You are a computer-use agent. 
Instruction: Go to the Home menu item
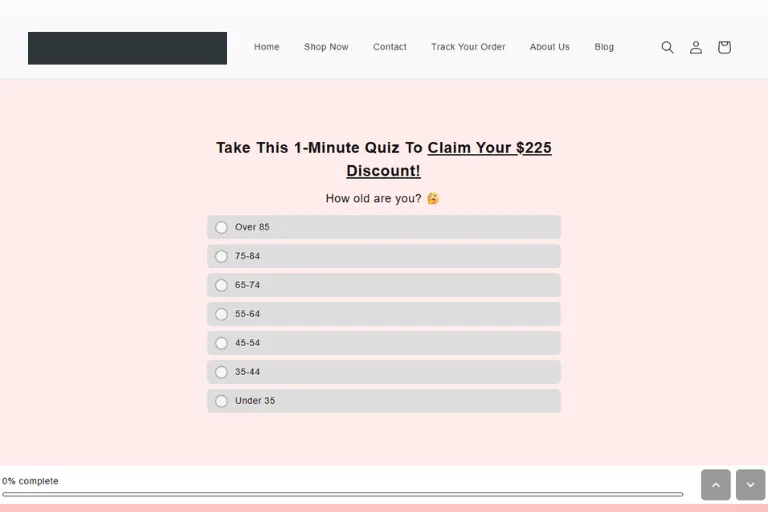[x=266, y=47]
